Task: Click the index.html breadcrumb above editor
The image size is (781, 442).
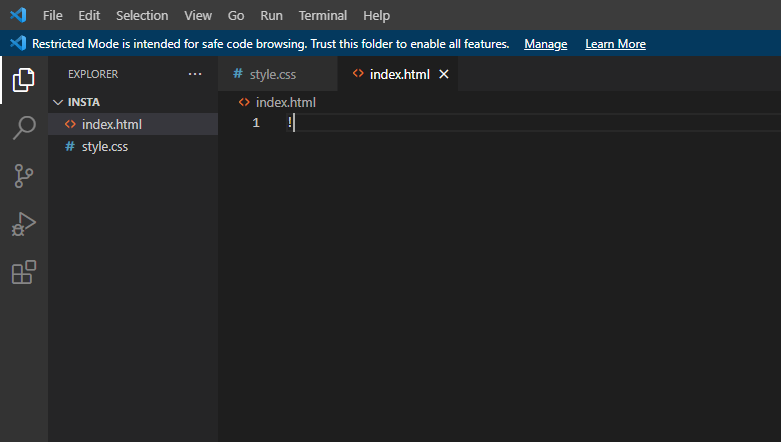Action: (285, 102)
